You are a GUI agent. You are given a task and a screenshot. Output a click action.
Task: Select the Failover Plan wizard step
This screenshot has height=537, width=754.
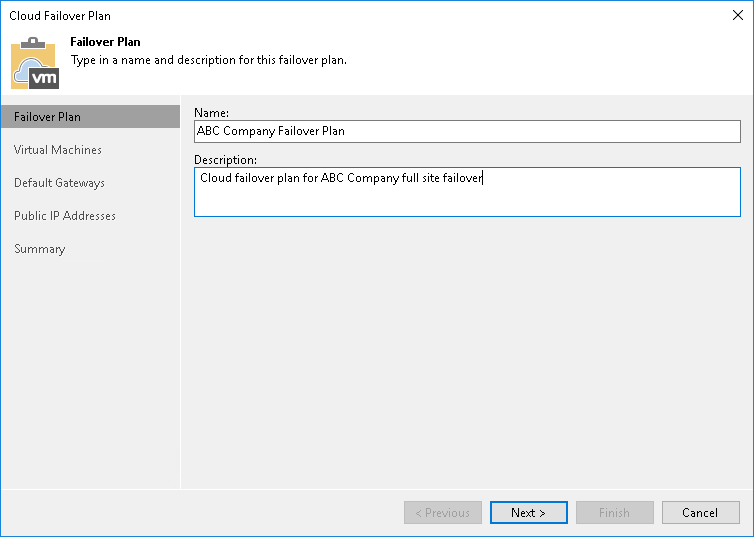tap(90, 117)
